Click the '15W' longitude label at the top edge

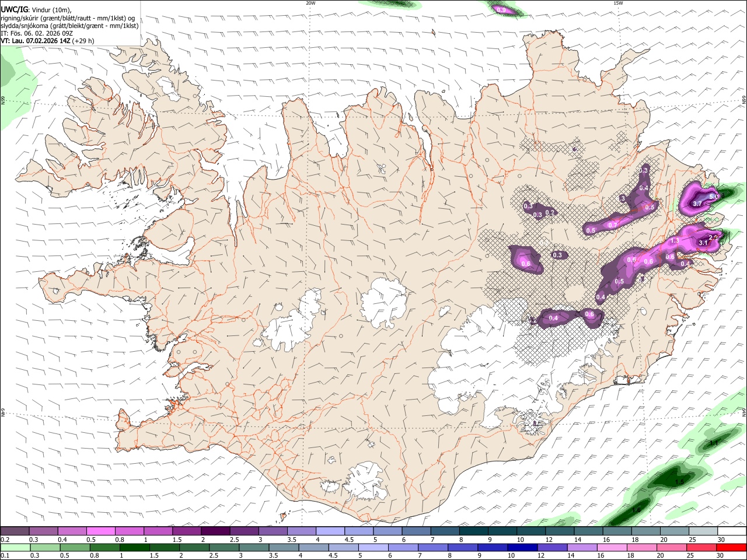[x=618, y=3]
